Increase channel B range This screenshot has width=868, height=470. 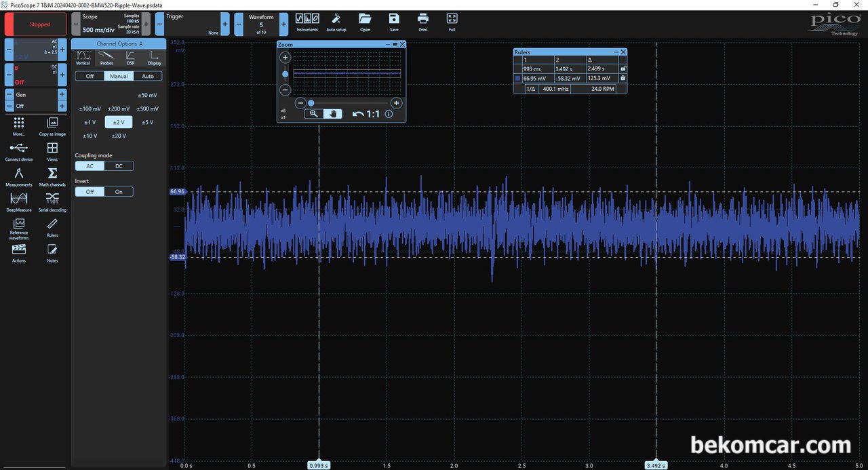pyautogui.click(x=62, y=75)
